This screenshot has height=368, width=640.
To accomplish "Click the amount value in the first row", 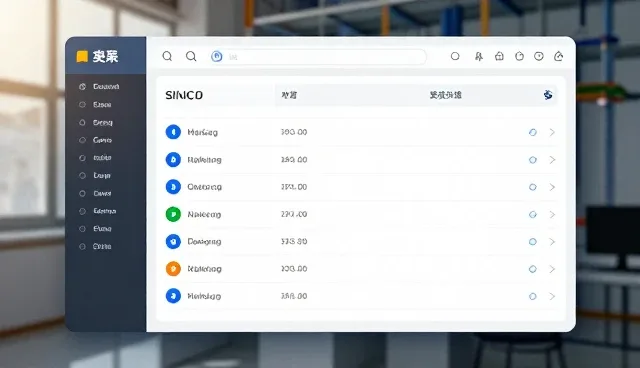I will (x=294, y=132).
